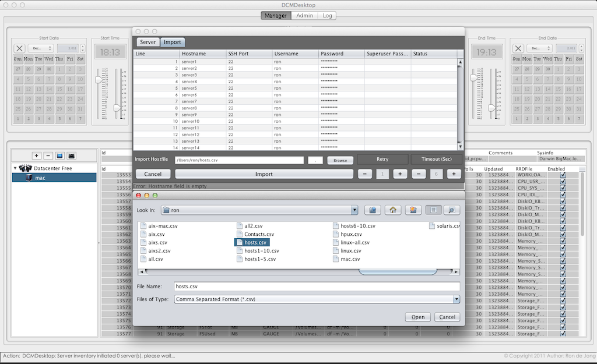Viewport: 597px width, 364px height.
Task: Select the linux-all.csv file
Action: point(354,242)
